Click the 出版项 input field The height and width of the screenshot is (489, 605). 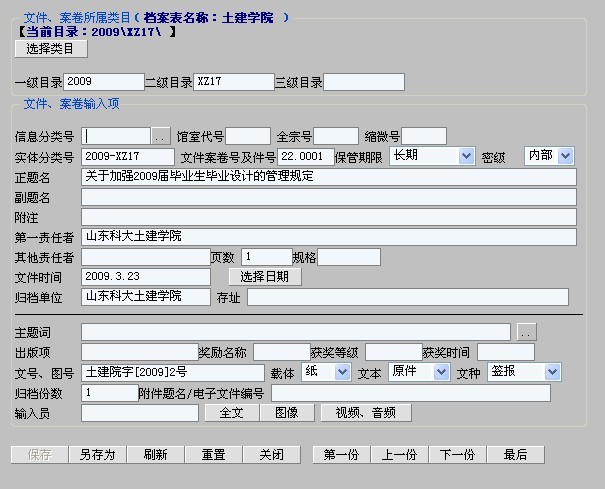point(140,352)
